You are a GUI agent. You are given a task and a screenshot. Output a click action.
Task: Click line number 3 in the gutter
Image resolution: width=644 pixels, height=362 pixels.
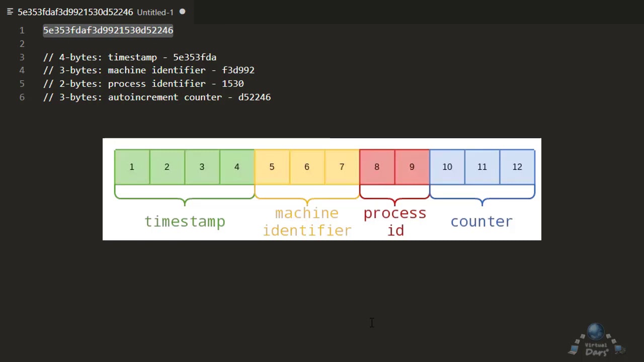pos(22,57)
